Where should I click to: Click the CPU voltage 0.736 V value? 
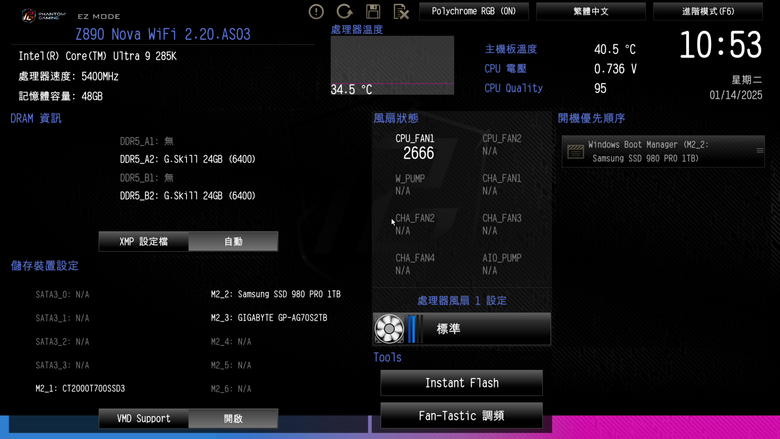click(615, 69)
